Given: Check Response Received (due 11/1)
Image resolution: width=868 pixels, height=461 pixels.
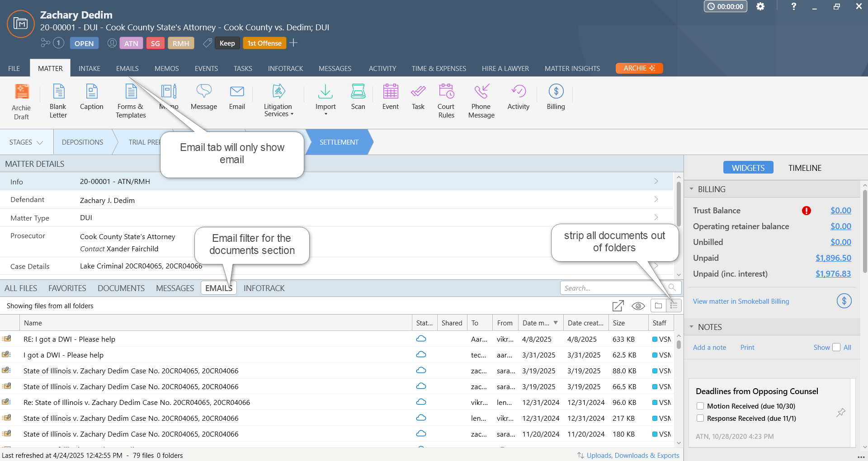Looking at the screenshot, I should tap(700, 418).
